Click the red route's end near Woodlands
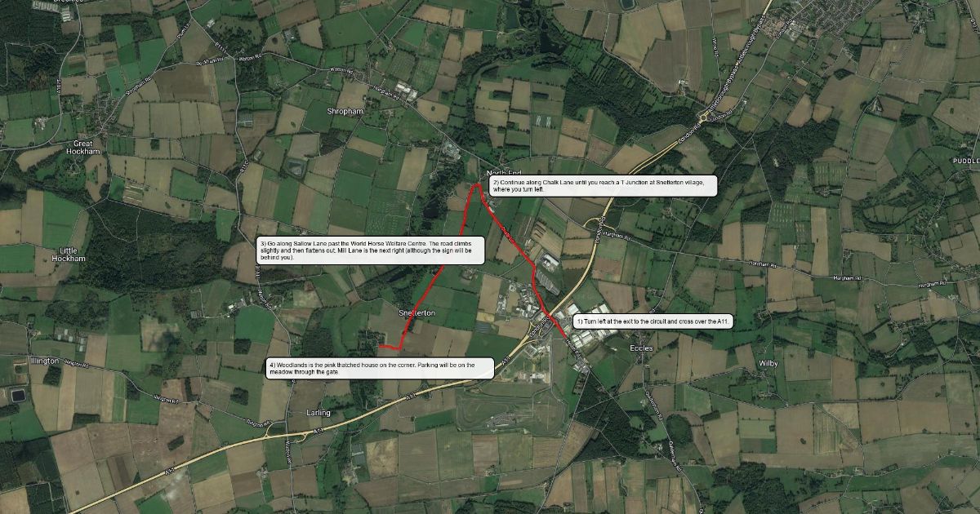Screen dimensions: 980x514 coord(379,346)
